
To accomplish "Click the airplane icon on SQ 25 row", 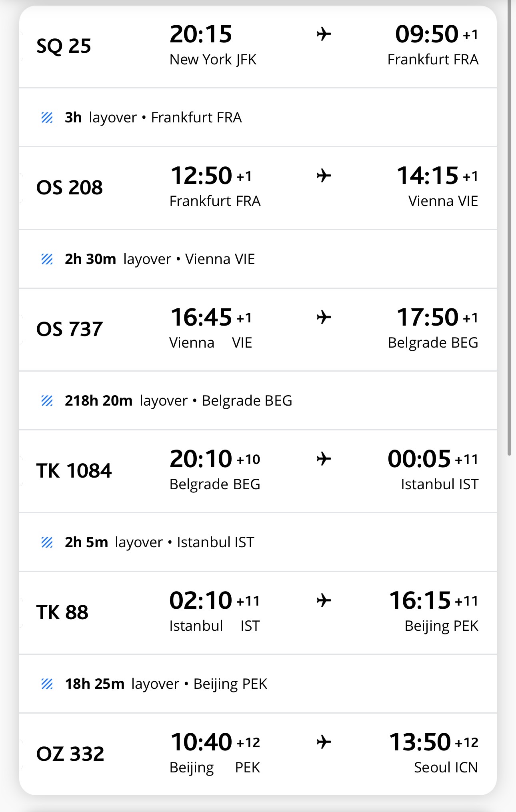I will point(324,34).
